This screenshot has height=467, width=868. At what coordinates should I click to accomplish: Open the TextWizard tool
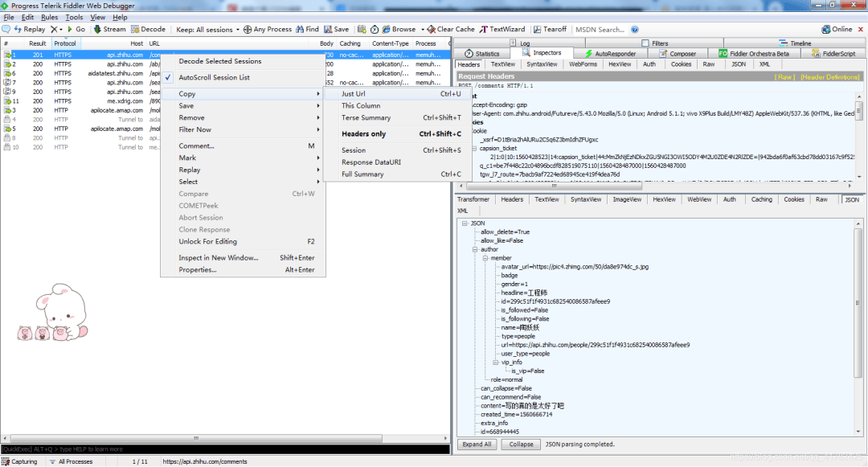point(502,29)
